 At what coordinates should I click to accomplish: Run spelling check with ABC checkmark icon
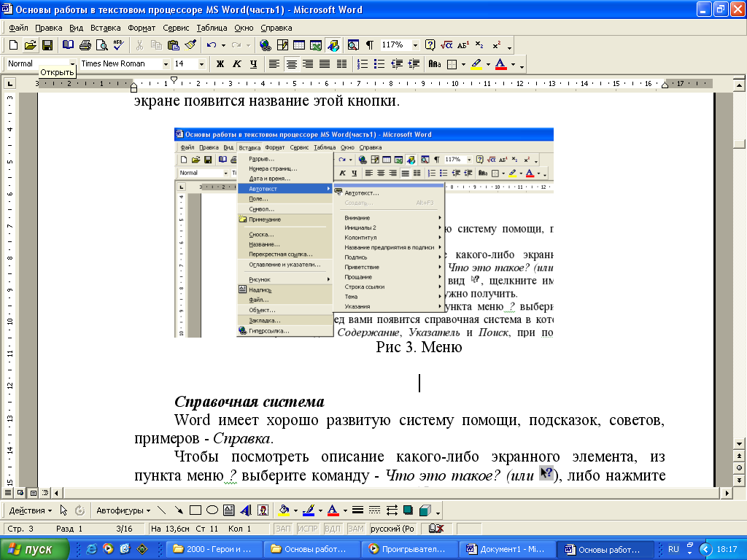pos(119,45)
